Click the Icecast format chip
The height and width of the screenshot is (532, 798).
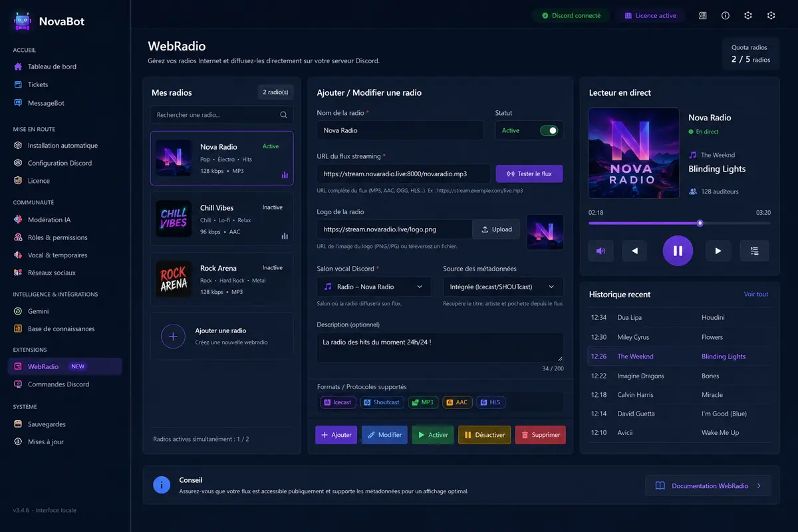click(337, 402)
